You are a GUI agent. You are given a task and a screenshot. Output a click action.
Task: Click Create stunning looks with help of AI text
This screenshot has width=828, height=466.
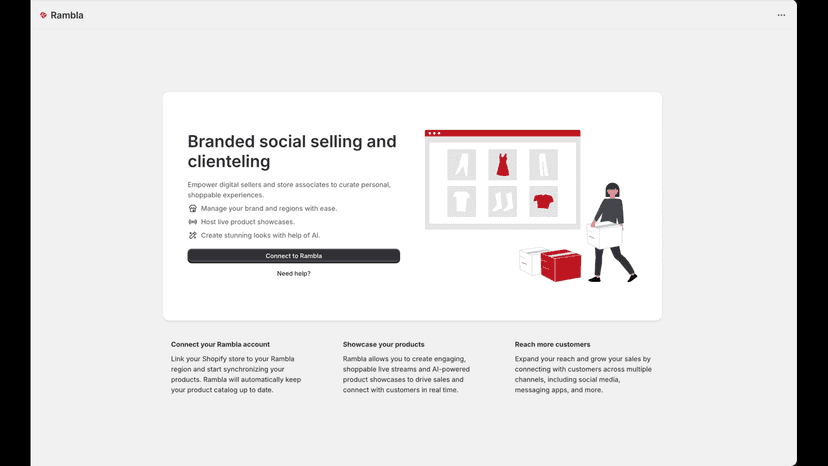pyautogui.click(x=260, y=236)
